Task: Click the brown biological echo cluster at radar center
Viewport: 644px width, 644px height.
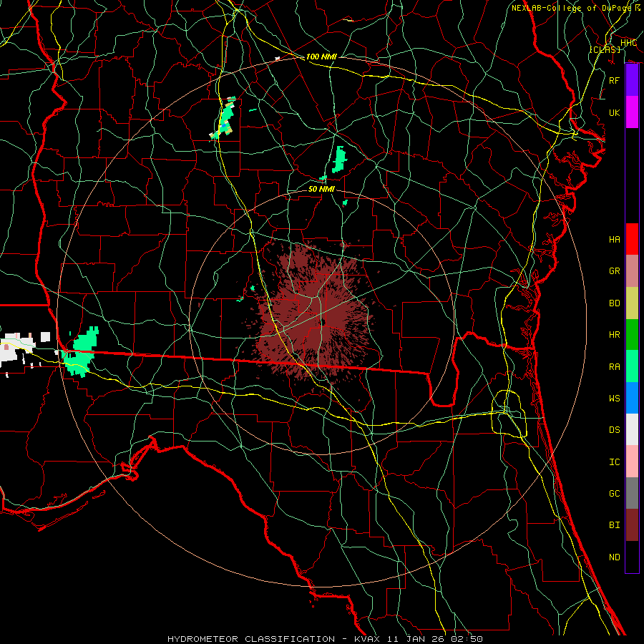Action: [x=316, y=316]
